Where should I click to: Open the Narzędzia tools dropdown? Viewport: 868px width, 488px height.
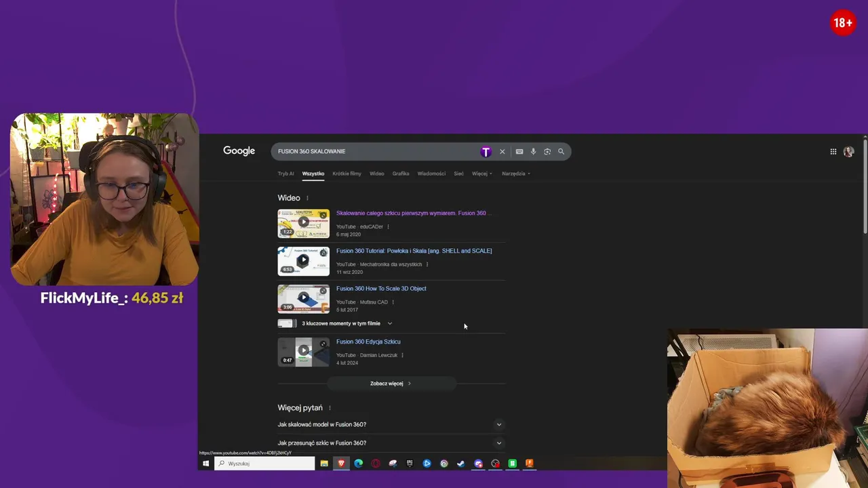tap(516, 174)
